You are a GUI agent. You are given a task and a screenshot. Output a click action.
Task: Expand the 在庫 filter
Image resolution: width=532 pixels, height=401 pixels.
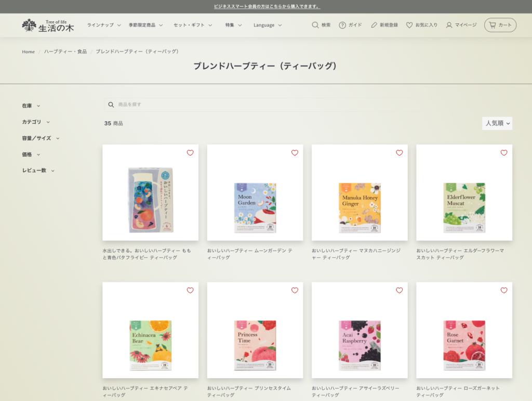click(x=31, y=106)
